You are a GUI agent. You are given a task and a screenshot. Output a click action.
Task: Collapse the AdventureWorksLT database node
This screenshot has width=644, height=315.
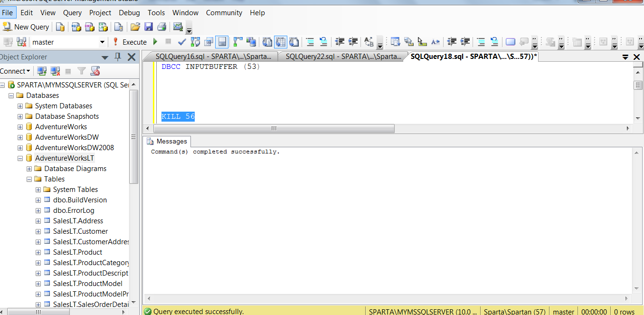(20, 158)
